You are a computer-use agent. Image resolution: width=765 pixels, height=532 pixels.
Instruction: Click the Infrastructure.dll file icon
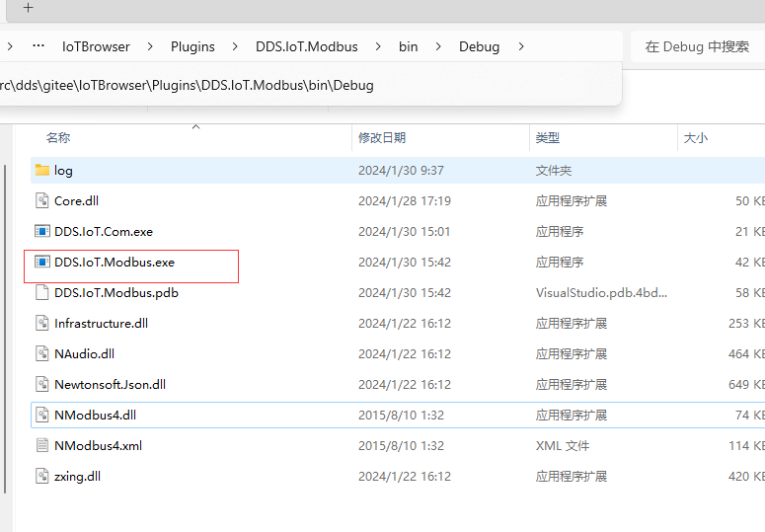tap(42, 323)
